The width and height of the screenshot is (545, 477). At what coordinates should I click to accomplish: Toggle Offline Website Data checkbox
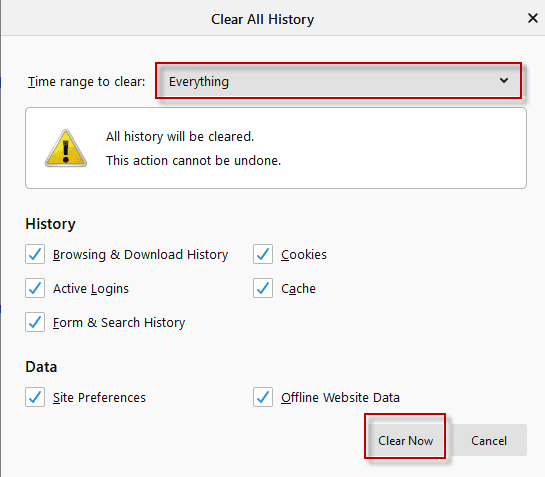tap(263, 397)
